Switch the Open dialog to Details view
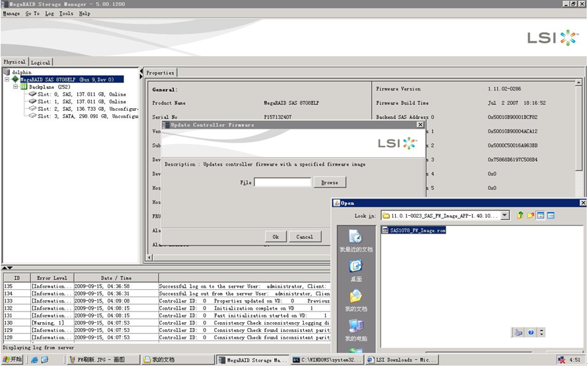The width and height of the screenshot is (588, 367). coord(550,215)
